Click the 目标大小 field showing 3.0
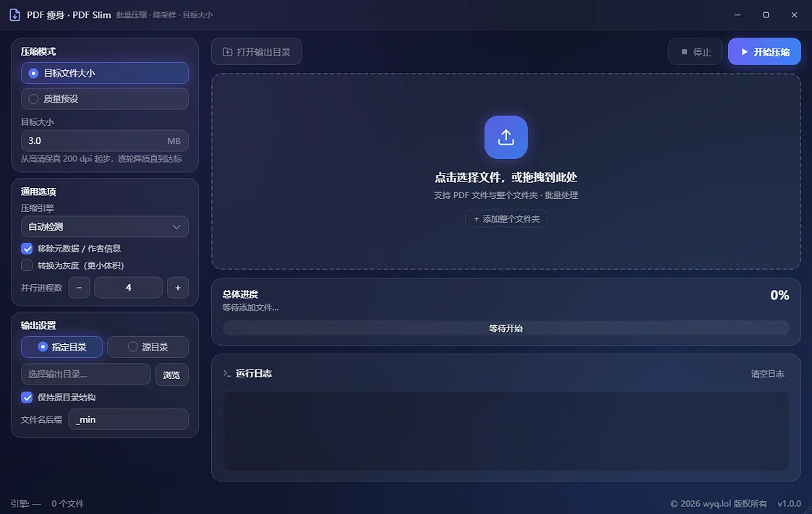Viewport: 812px width, 514px height. point(105,141)
